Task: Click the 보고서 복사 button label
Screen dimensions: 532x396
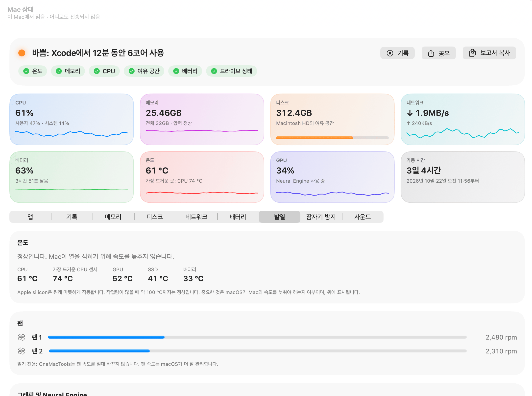Action: pos(495,53)
